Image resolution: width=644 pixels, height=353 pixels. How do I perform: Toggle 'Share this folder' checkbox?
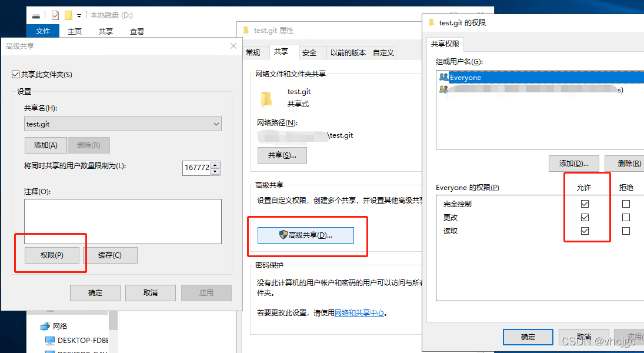pos(16,74)
